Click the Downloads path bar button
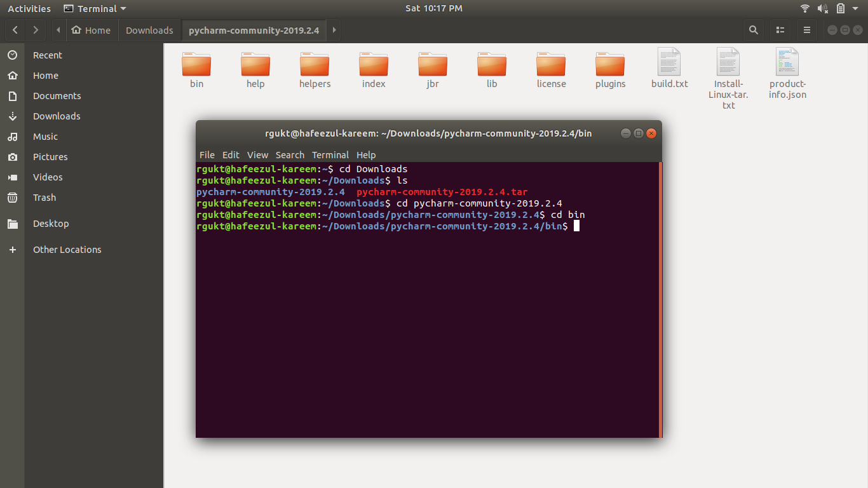The width and height of the screenshot is (868, 488). [x=149, y=30]
